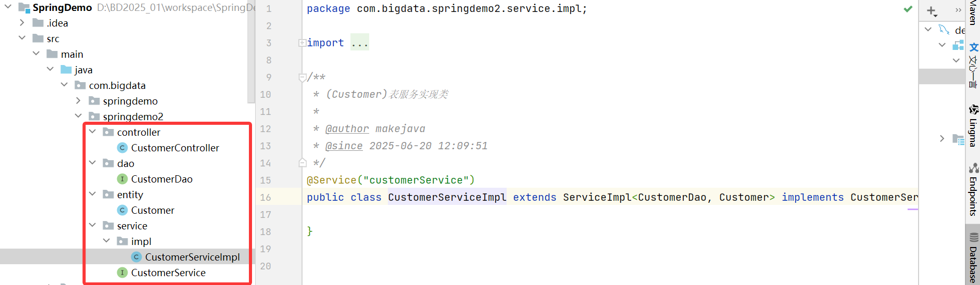Screen dimensions: 980x285
Task: Open the Endpoints tool window tab
Action: pos(973,190)
